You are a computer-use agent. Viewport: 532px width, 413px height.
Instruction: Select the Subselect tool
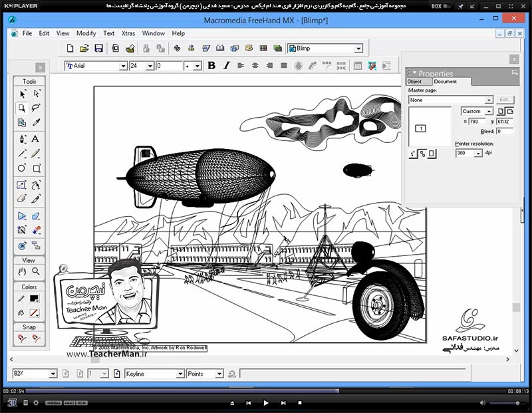pos(37,94)
